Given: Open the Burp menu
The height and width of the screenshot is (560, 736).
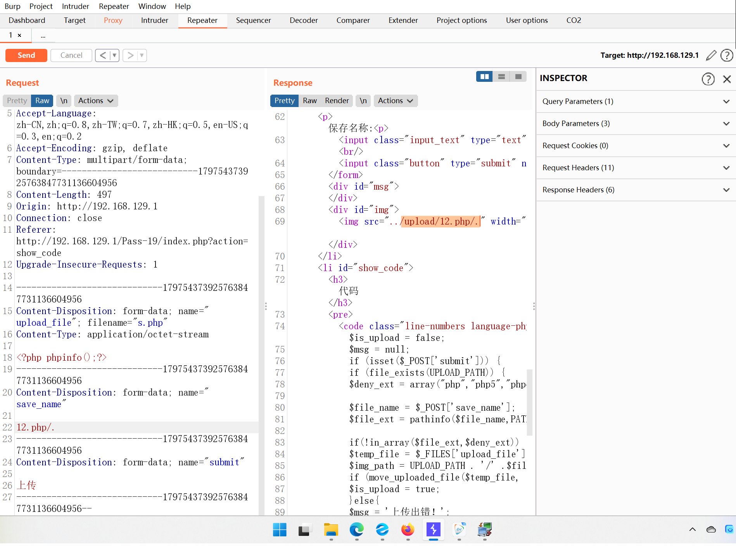Looking at the screenshot, I should pyautogui.click(x=12, y=6).
